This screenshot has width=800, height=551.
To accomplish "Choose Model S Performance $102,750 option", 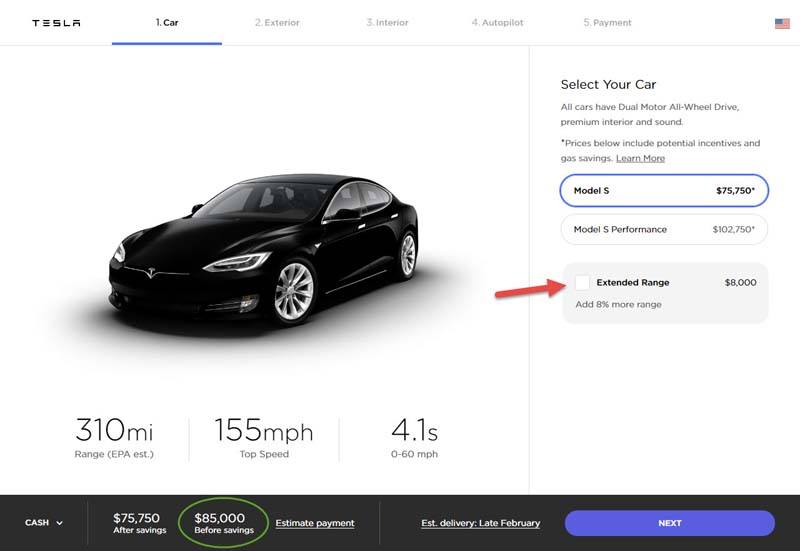I will (x=664, y=230).
